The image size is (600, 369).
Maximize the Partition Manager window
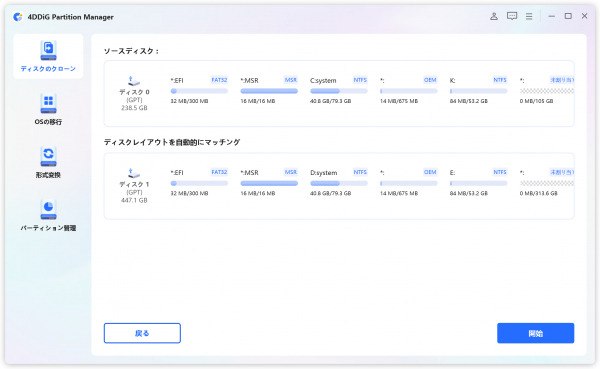click(x=568, y=16)
